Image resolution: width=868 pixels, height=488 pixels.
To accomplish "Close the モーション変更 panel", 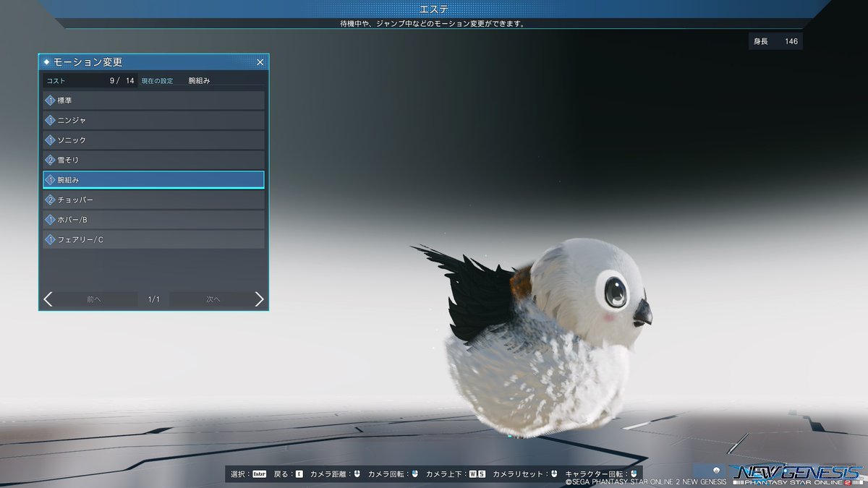I will tap(260, 62).
